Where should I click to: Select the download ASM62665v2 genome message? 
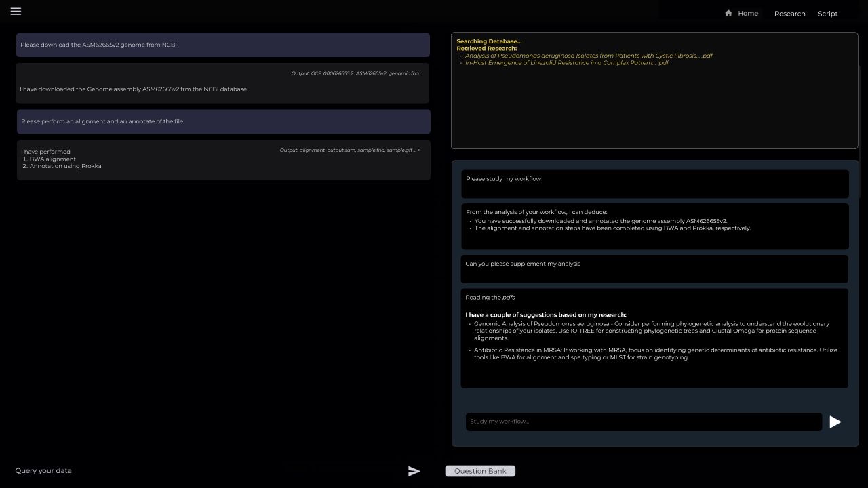(x=222, y=45)
